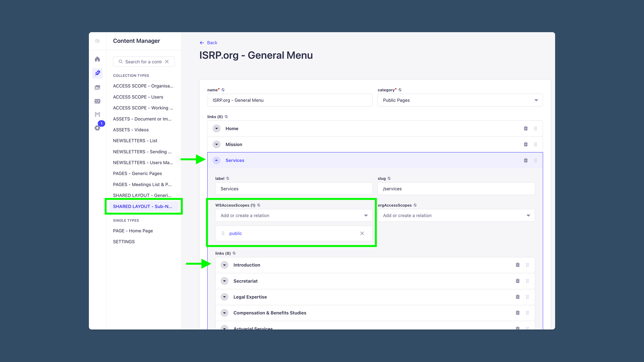The image size is (644, 362).
Task: Delete the Introduction sub-link
Action: 518,265
